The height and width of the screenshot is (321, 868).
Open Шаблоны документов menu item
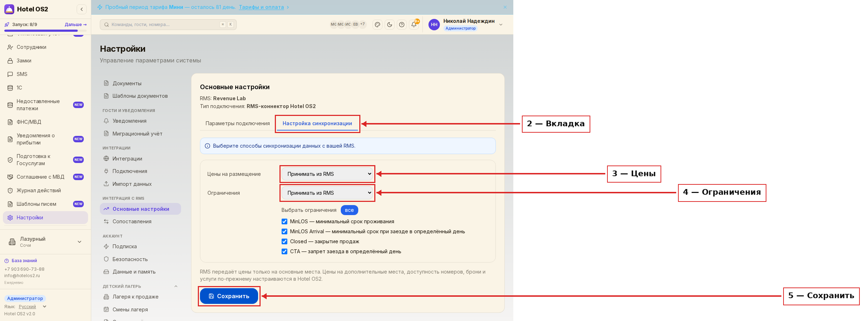(140, 96)
